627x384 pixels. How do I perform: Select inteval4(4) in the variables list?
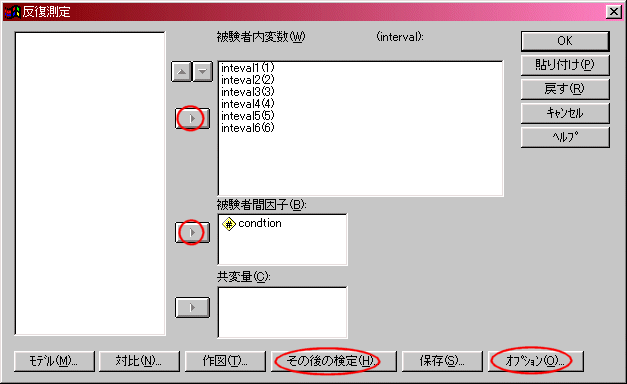point(248,104)
